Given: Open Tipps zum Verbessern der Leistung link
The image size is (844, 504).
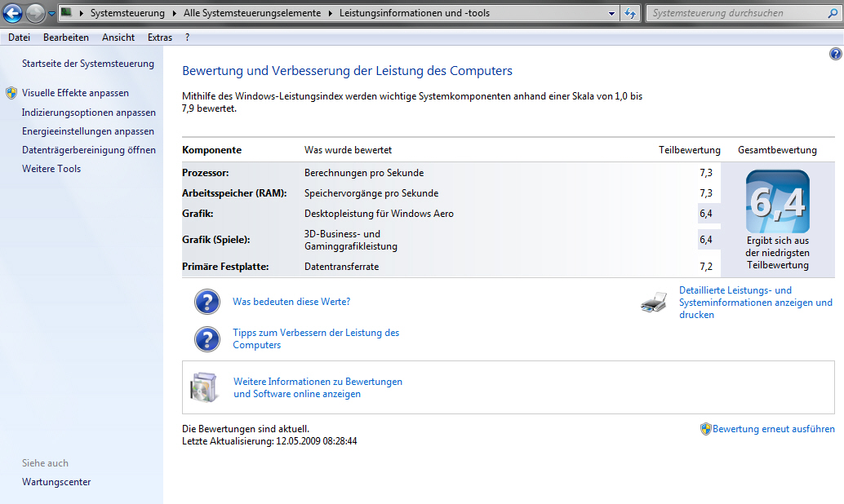Looking at the screenshot, I should (316, 339).
